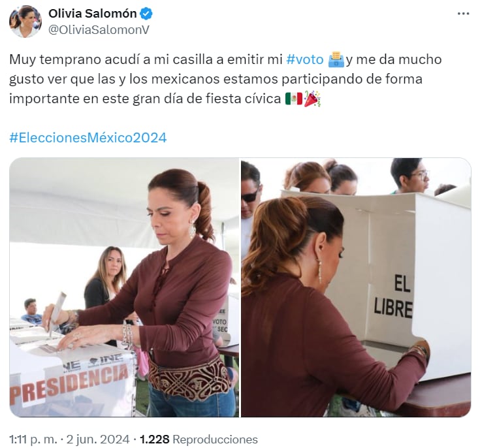View the 1.228 Reproducciones count

(x=199, y=440)
